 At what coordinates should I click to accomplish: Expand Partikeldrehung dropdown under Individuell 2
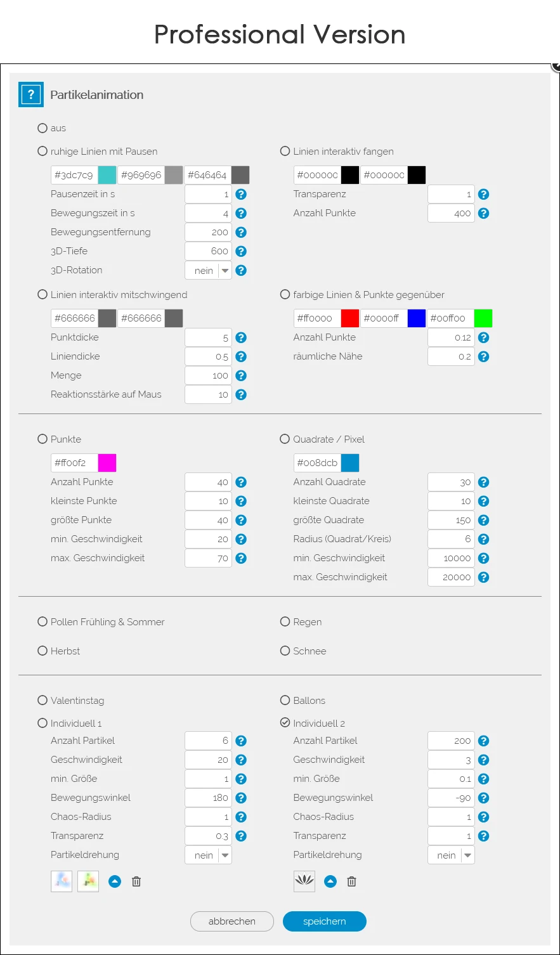pos(451,855)
